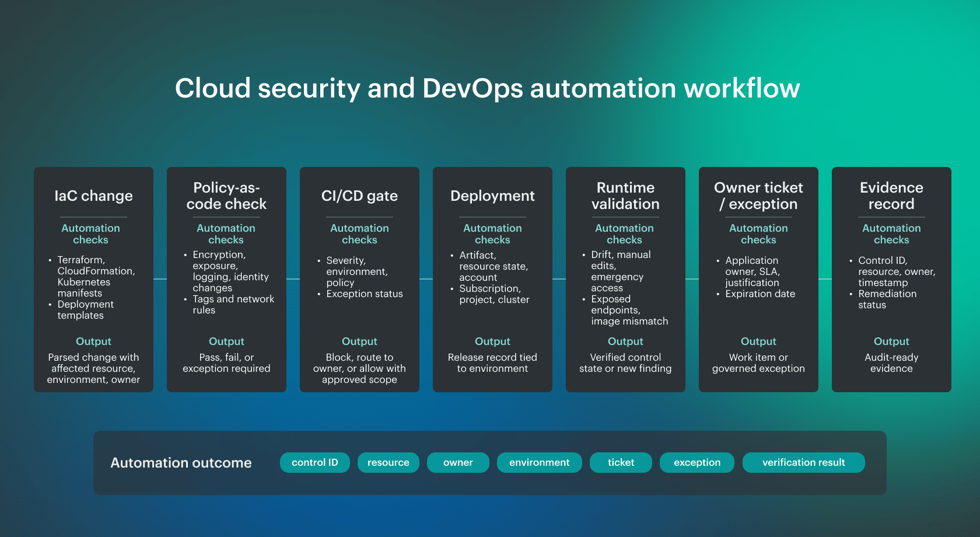
Task: Click the 'Drift, manual edits, emergency access' bullet
Action: coord(617,271)
